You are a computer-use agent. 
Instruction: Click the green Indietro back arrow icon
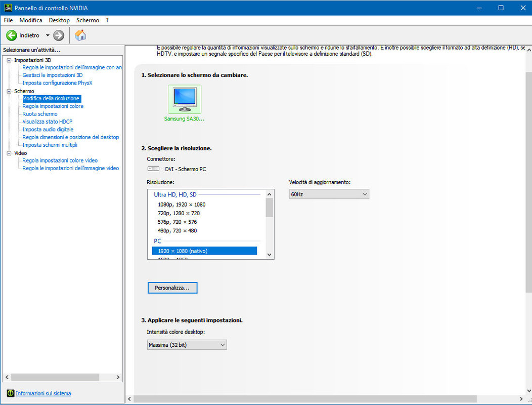click(12, 35)
